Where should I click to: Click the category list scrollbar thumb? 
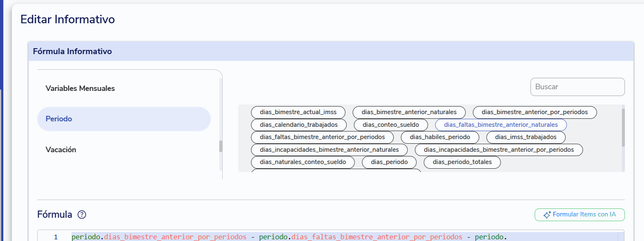[x=221, y=146]
